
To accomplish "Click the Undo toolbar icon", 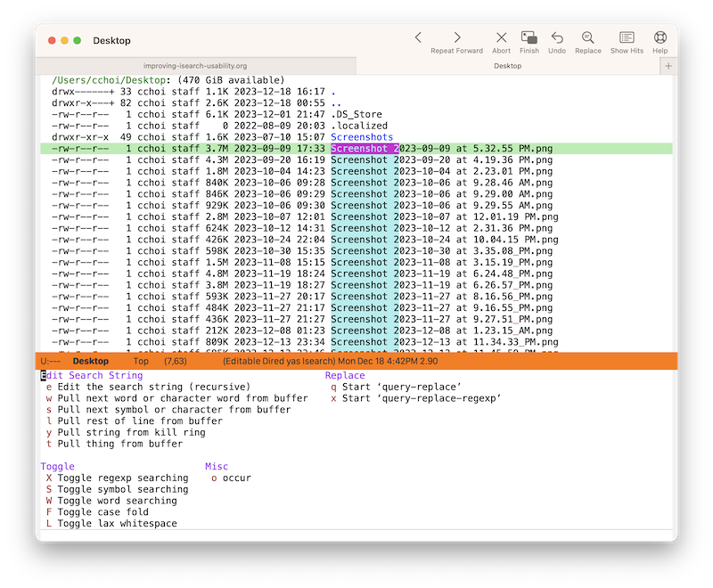I will tap(557, 37).
